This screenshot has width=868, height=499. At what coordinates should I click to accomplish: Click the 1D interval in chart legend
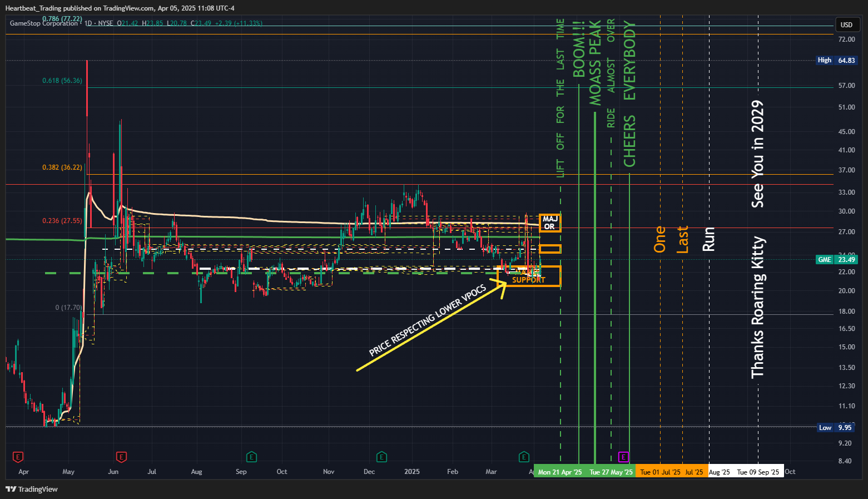[x=88, y=23]
